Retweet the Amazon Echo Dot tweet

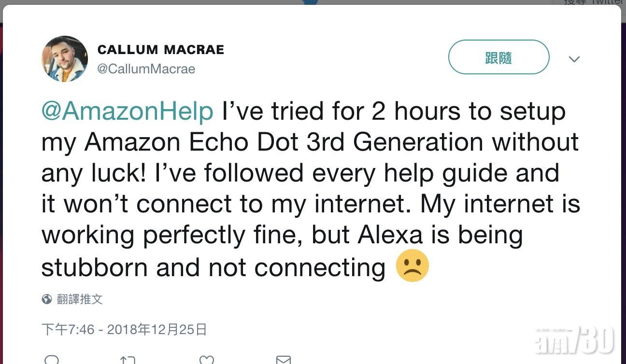click(128, 360)
